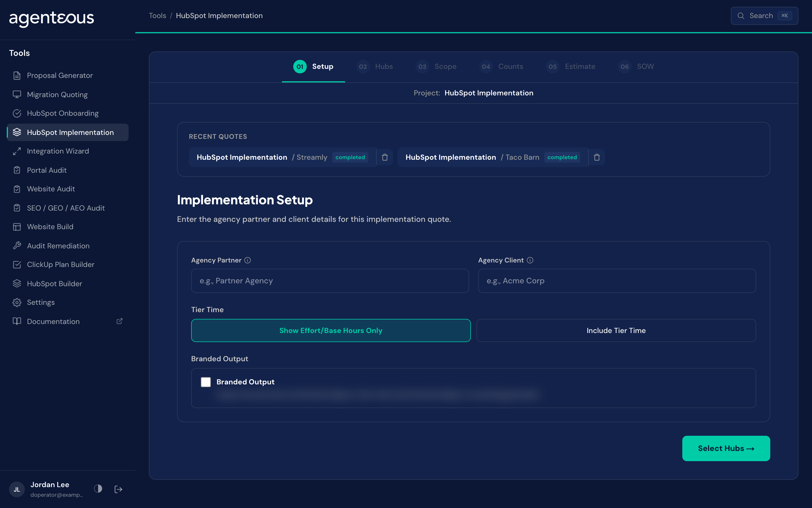Open Migration Quoting monitor icon
This screenshot has width=812, height=508.
pos(17,95)
